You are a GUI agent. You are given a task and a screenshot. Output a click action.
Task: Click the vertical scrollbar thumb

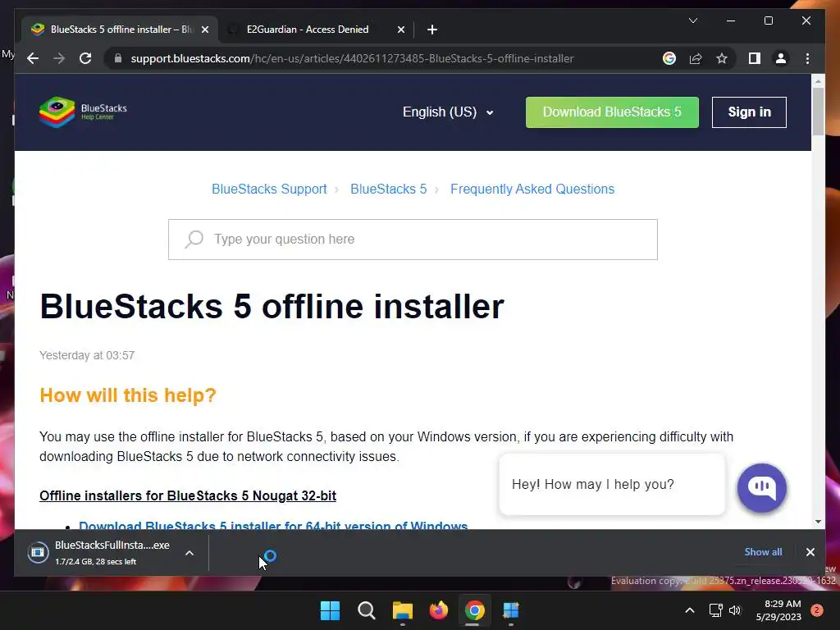818,112
